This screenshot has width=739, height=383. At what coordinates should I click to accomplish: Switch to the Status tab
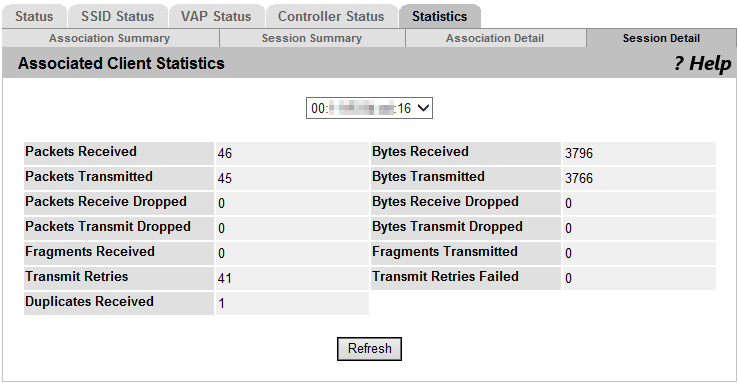[34, 16]
